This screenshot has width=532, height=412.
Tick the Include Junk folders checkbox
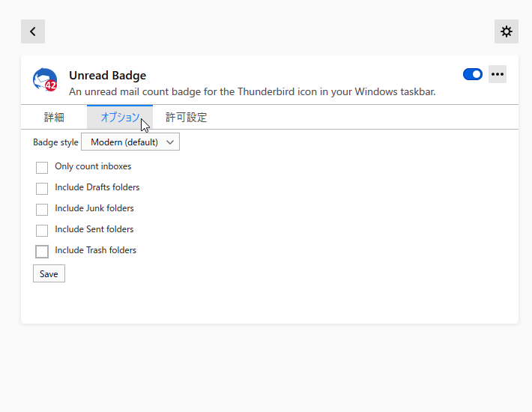42,210
